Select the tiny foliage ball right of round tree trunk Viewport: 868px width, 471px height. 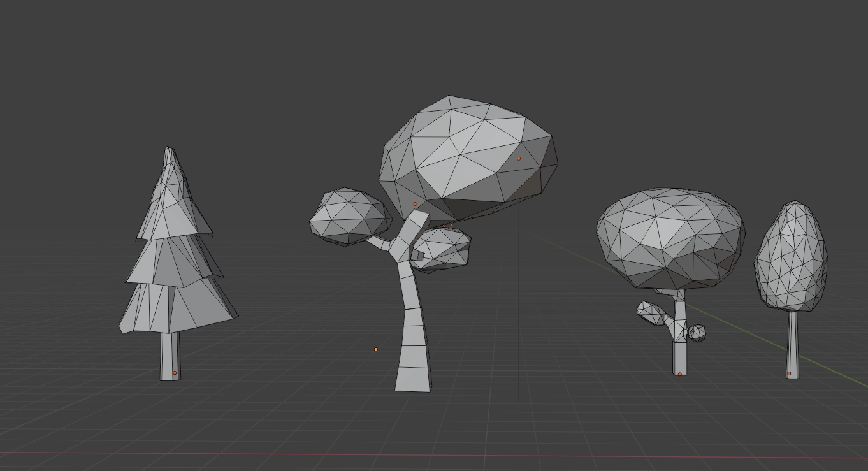pyautogui.click(x=697, y=332)
